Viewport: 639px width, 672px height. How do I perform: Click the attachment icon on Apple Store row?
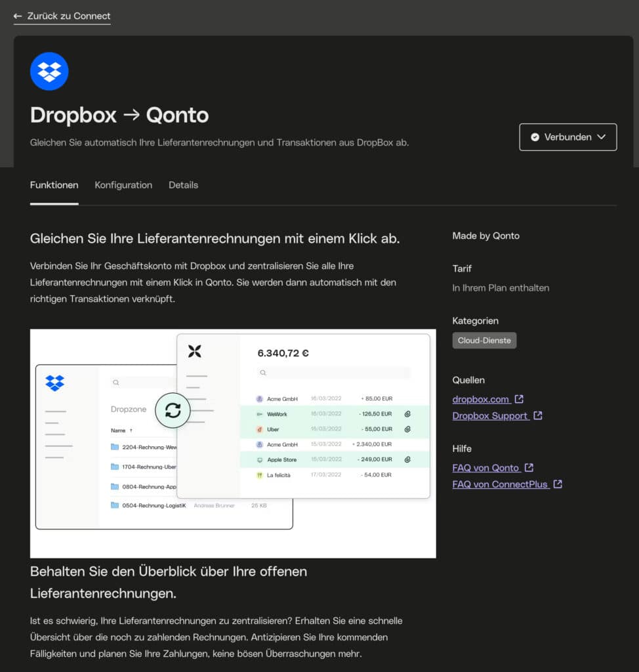[x=407, y=459]
